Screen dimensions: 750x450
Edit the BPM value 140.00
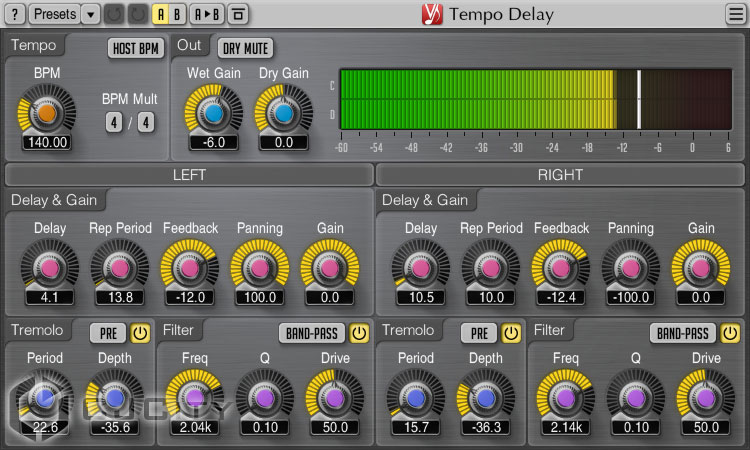tap(47, 142)
